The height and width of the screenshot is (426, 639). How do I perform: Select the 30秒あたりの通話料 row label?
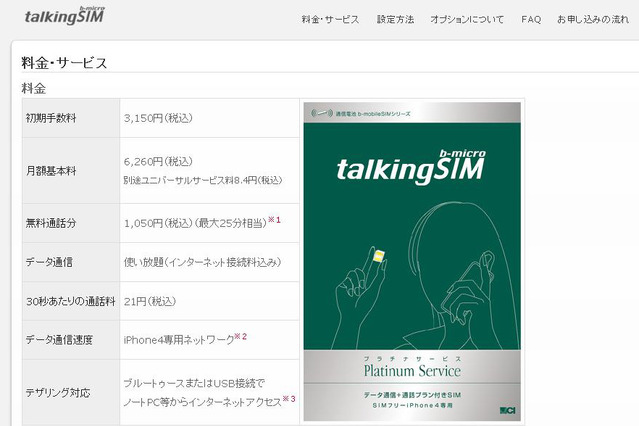click(x=71, y=301)
